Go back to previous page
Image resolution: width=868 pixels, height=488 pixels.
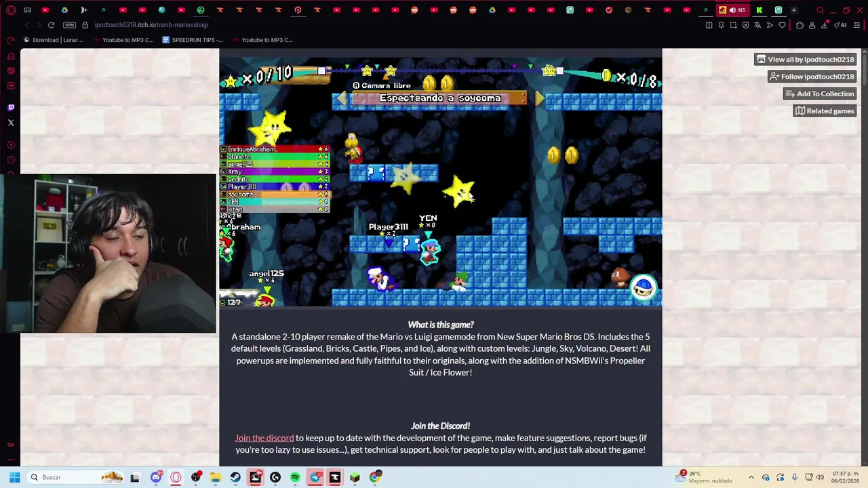click(x=27, y=25)
